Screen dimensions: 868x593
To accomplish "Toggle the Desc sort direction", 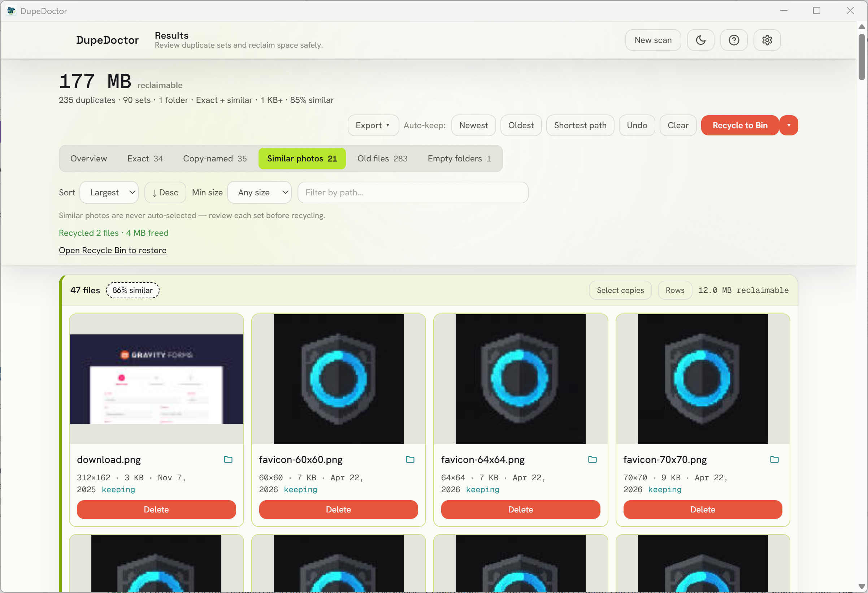I will click(x=165, y=192).
